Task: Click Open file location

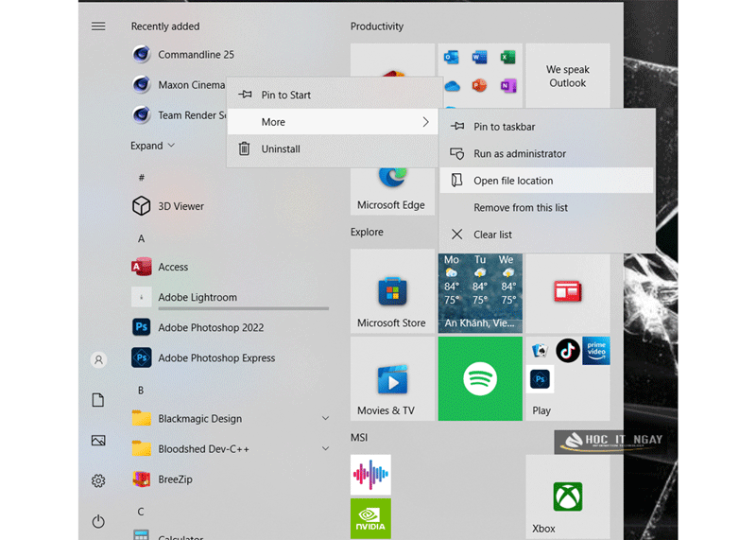Action: pos(547,181)
